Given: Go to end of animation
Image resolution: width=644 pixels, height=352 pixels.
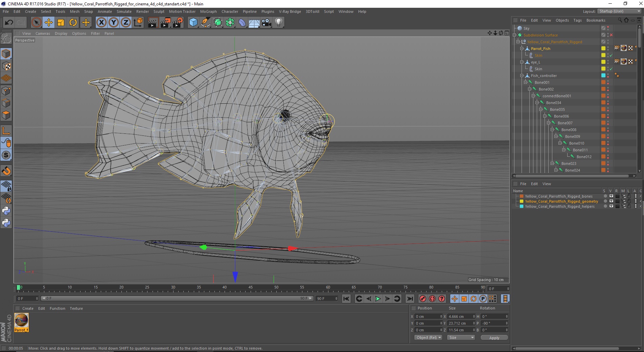Looking at the screenshot, I should click(410, 299).
